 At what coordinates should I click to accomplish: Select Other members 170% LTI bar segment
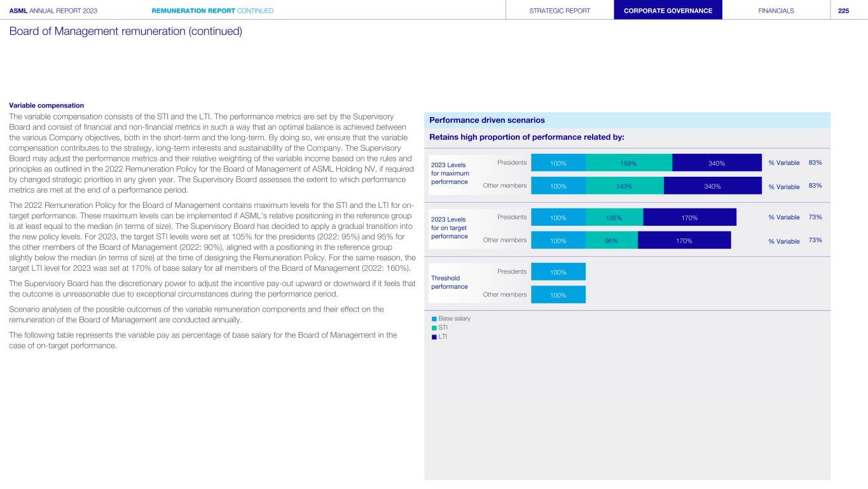(684, 241)
